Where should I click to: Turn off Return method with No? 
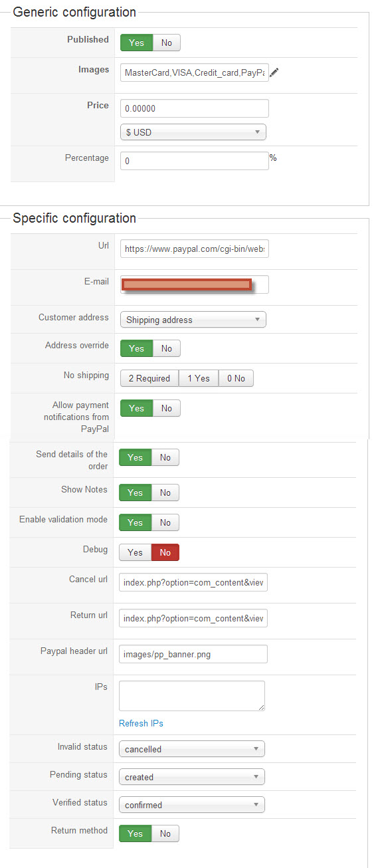165,833
